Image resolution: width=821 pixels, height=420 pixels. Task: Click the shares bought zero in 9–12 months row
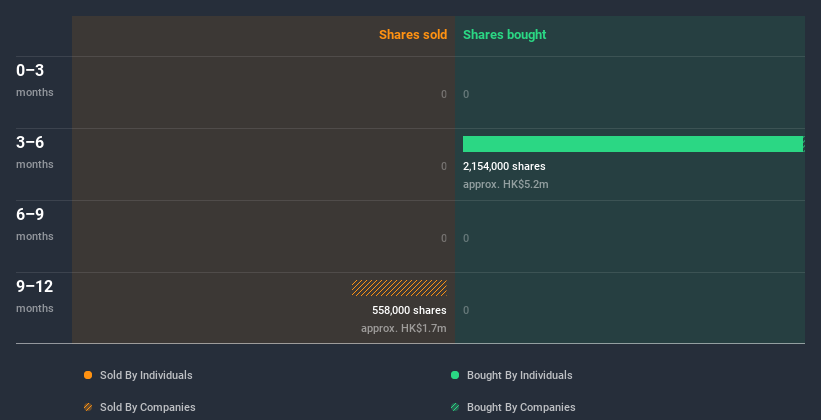point(466,311)
